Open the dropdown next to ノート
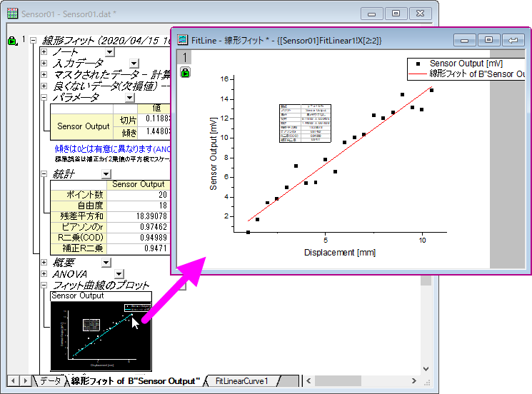The image size is (532, 394). coord(109,52)
